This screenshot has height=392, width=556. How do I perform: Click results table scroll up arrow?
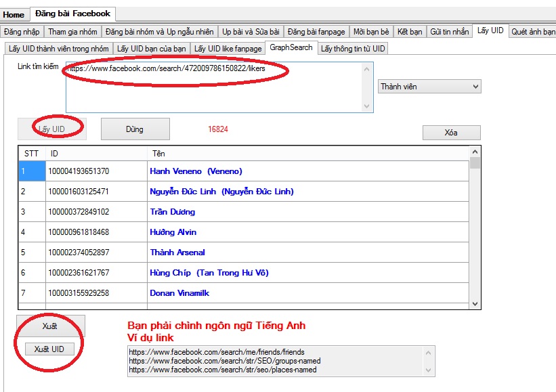pos(475,152)
